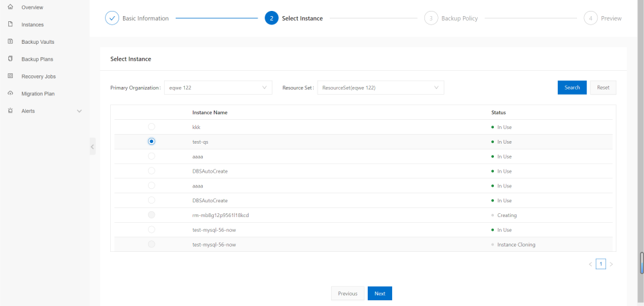Open Instances in the sidebar

(32, 24)
